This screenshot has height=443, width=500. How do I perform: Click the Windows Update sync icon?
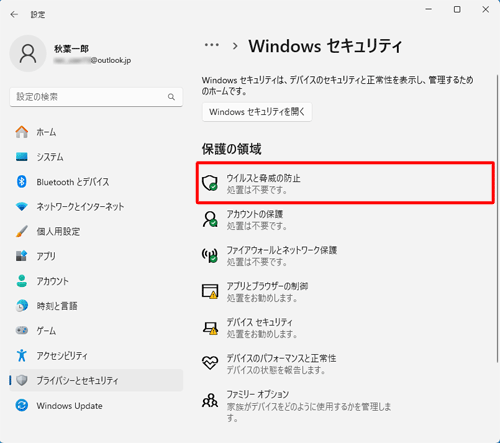tap(22, 405)
